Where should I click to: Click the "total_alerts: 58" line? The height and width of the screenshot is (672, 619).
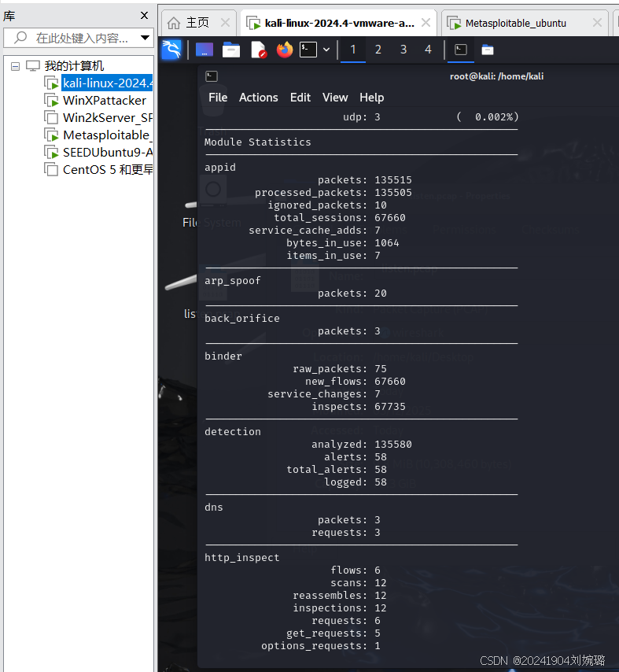point(337,470)
